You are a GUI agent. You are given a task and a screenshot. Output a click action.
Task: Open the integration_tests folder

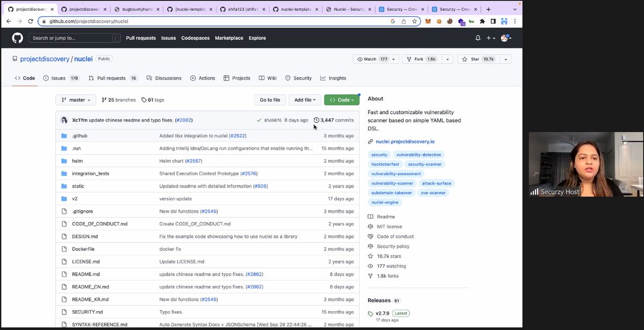90,174
